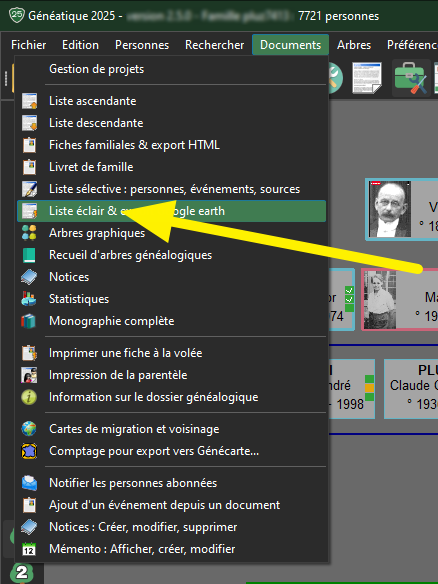Click the green Information sur le dossier icon
Viewport: 438px width, 584px height.
coord(29,397)
